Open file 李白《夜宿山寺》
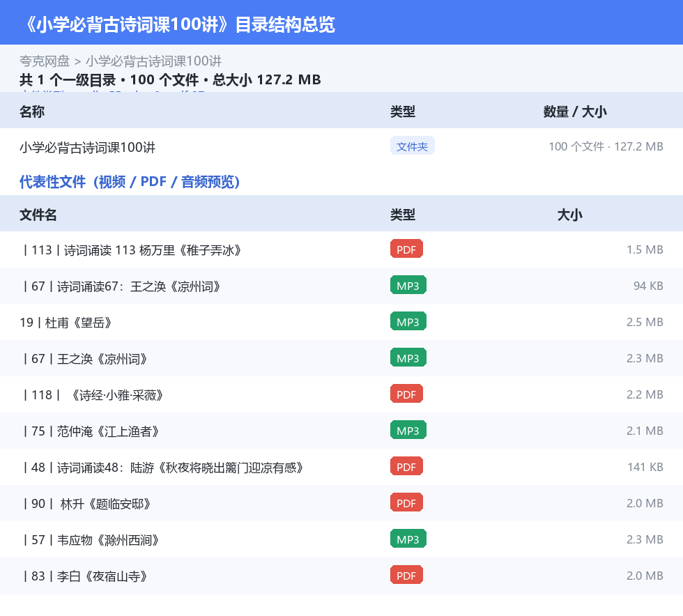This screenshot has height=616, width=683. pyautogui.click(x=85, y=576)
